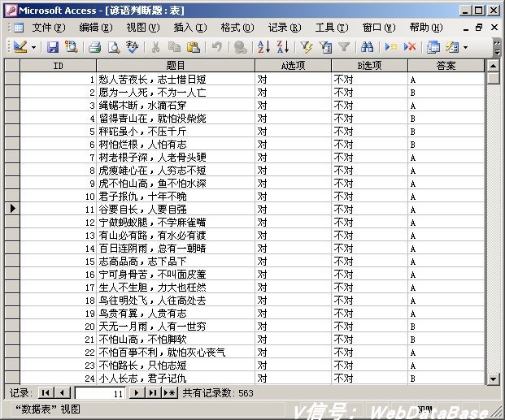Click the Undo arrow icon

pyautogui.click(x=217, y=47)
